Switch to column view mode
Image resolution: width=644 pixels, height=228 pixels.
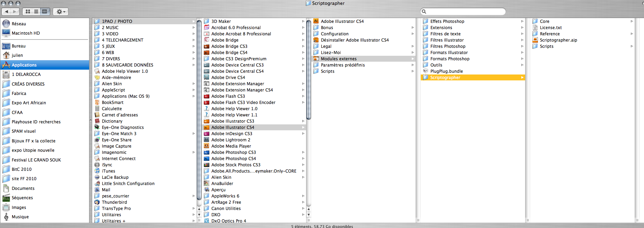tap(45, 11)
